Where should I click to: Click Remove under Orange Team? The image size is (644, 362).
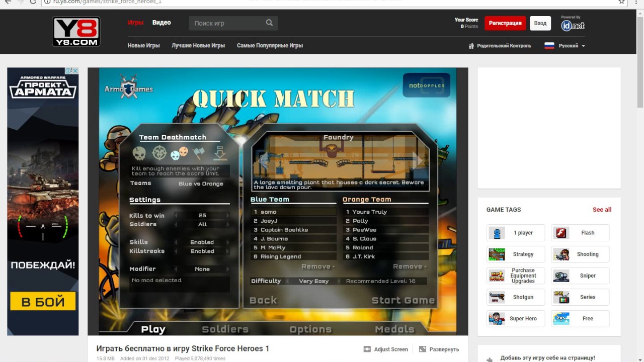coord(410,266)
